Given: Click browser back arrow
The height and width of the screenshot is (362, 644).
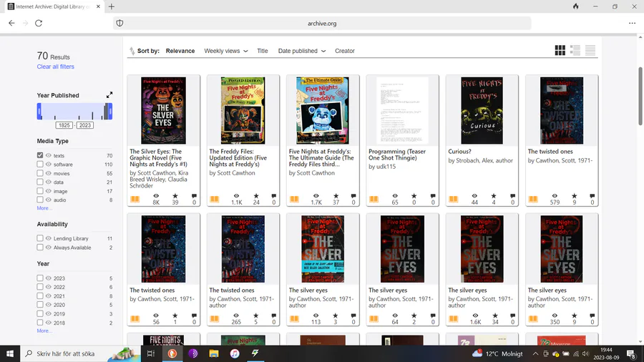Looking at the screenshot, I should [11, 24].
